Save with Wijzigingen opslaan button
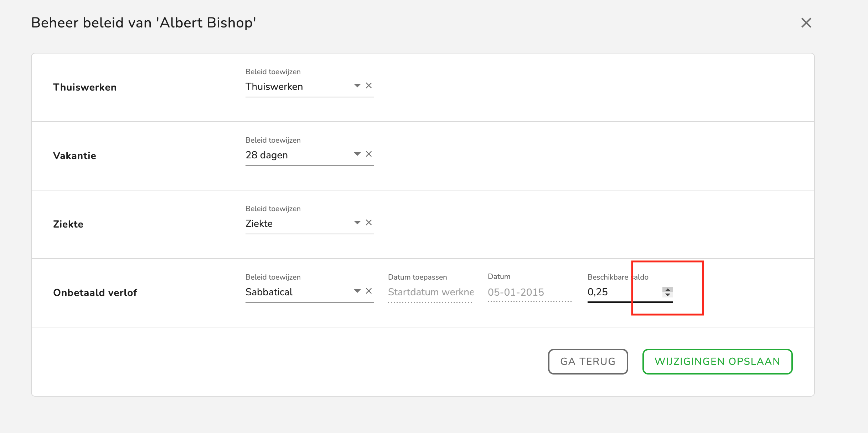The width and height of the screenshot is (868, 433). click(x=717, y=361)
